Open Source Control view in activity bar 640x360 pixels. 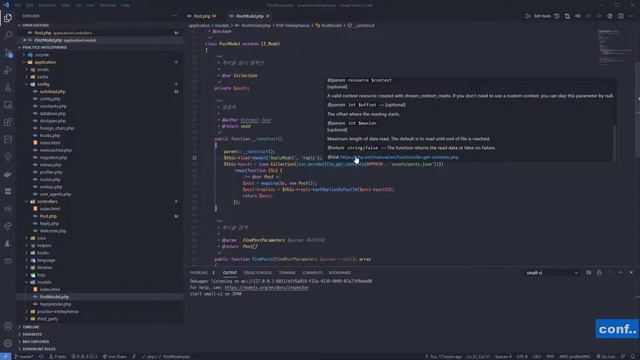click(8, 53)
